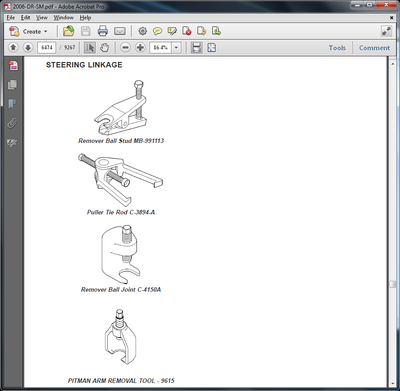Click the extract page icon
This screenshot has height=391, width=400.
pos(201,31)
